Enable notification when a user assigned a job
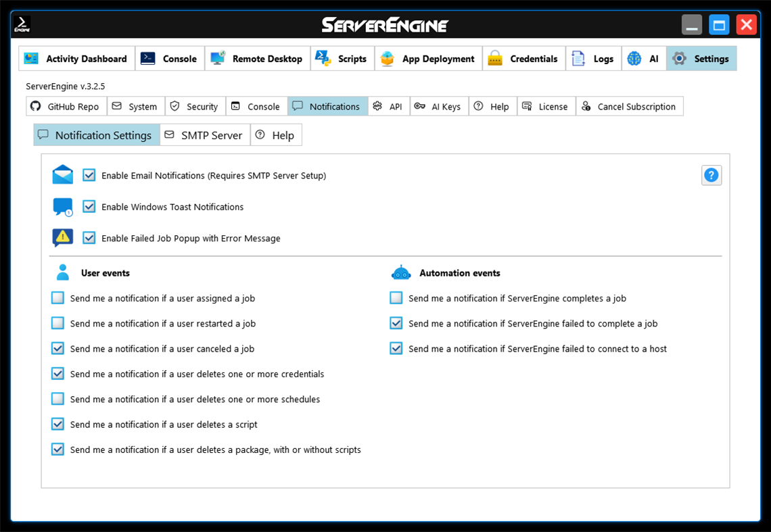The width and height of the screenshot is (771, 532). point(57,297)
